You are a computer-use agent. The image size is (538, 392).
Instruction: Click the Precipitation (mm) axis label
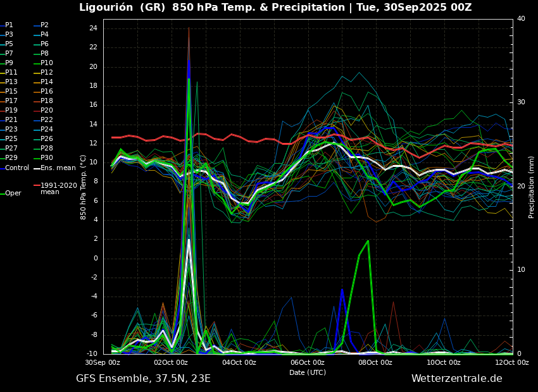pos(532,187)
